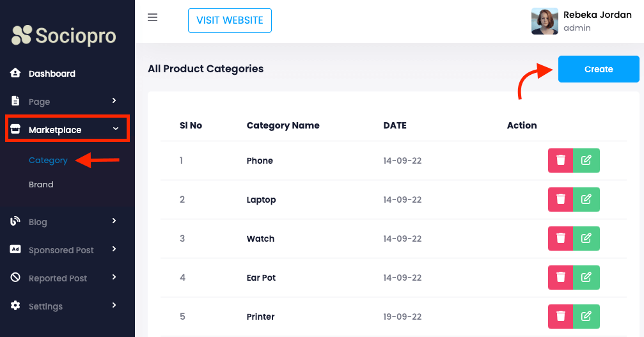Click the Sociopro logo
Screen dimensions: 644x337
(x=64, y=35)
